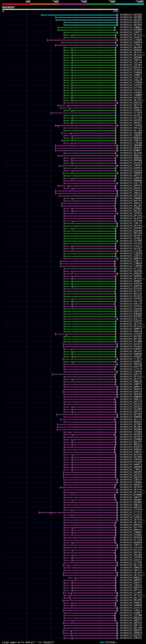Select the UniRef100_C5E4A1 label
Screen dimensions: 146x644
(x=131, y=371)
